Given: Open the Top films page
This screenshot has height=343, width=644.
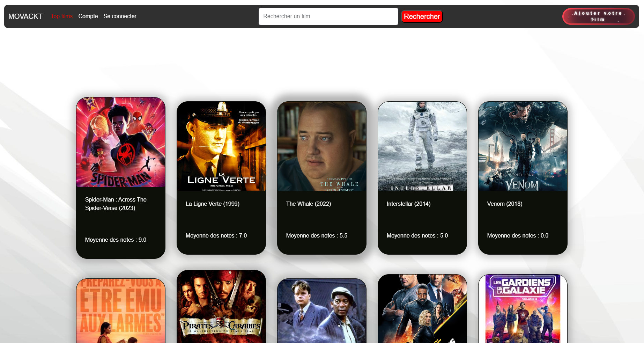Looking at the screenshot, I should 62,16.
